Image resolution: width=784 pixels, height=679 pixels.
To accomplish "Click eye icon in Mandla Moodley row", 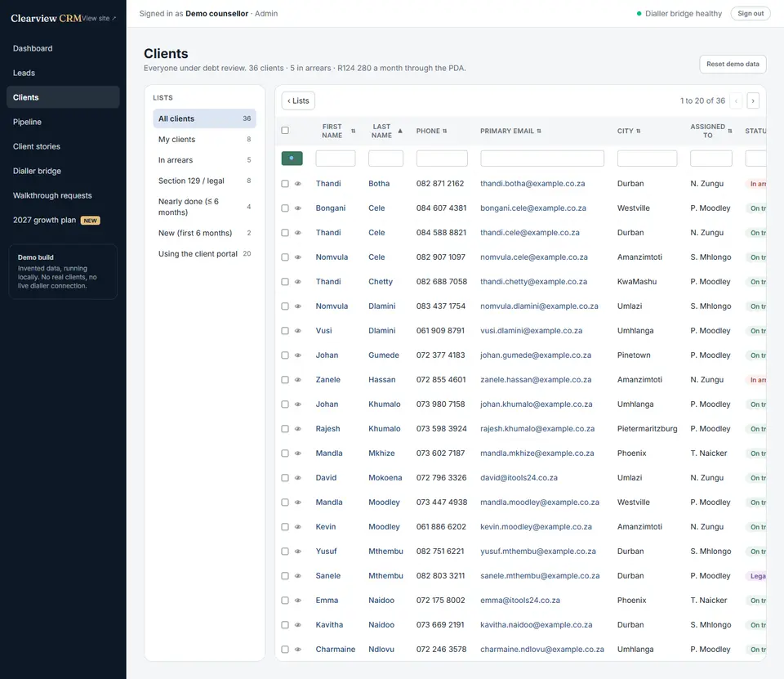I will 298,503.
